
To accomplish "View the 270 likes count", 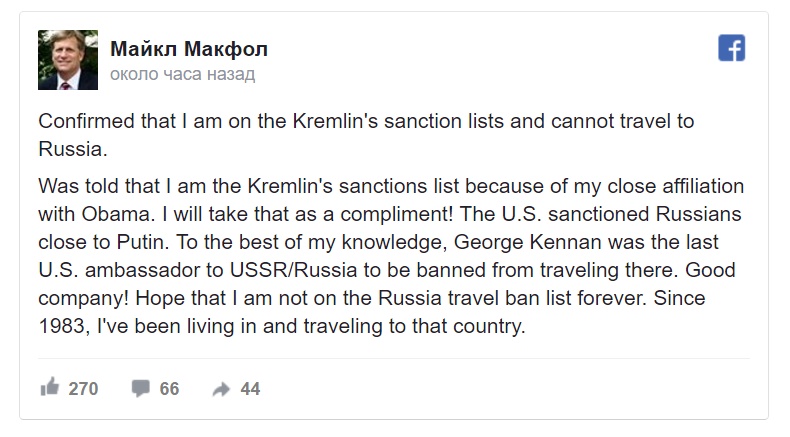I will pos(83,389).
